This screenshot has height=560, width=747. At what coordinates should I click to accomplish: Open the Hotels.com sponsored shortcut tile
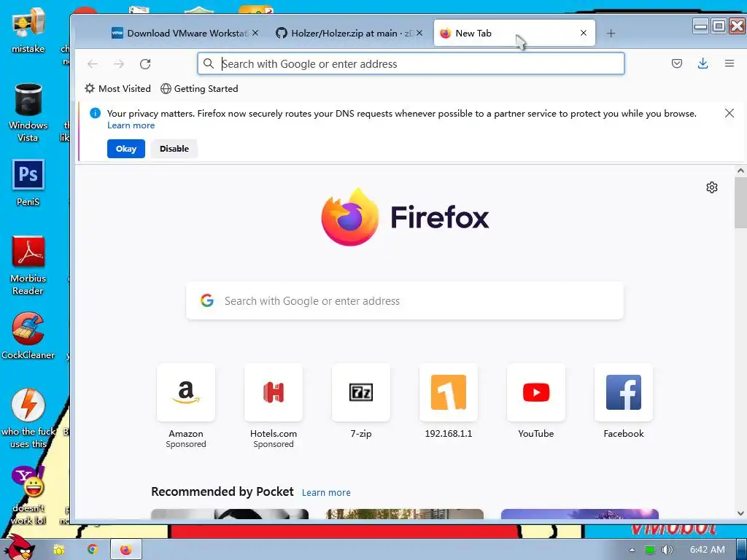tap(274, 392)
